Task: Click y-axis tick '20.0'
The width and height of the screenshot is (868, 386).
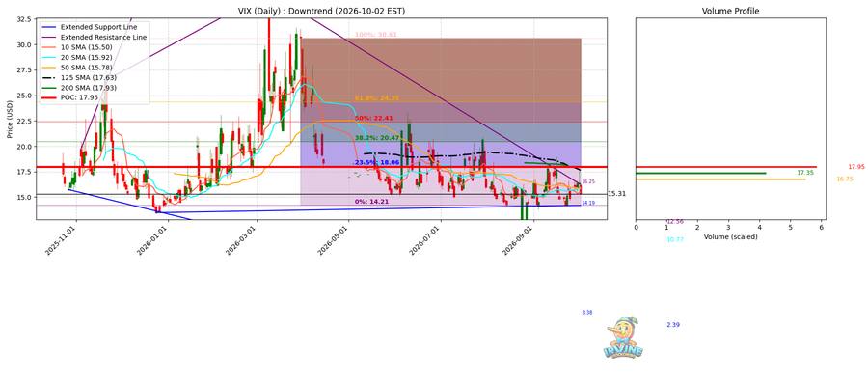Action: coord(25,147)
